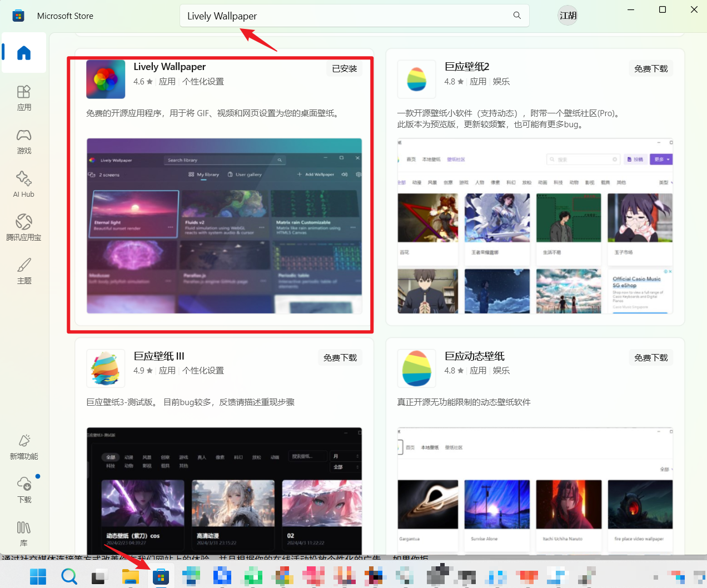Click the 巨应壁纸2 screenshot preview

point(535,226)
